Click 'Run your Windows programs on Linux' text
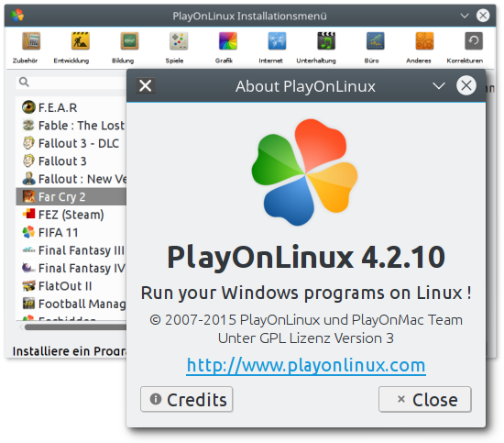 pos(306,293)
